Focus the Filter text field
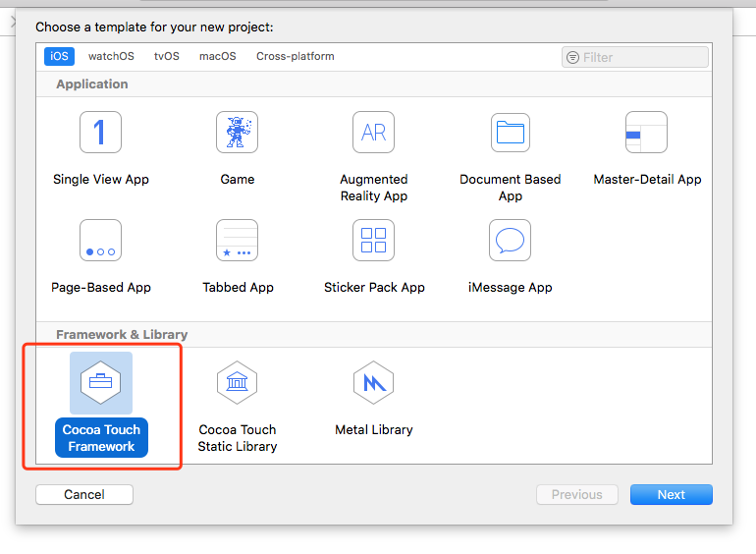756x554 pixels. (635, 57)
